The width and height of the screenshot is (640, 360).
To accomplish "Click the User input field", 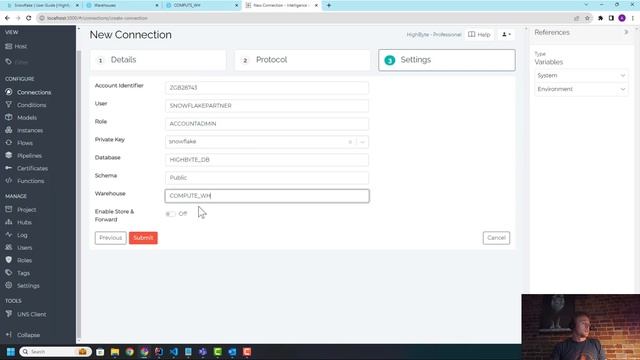I will coord(267,106).
